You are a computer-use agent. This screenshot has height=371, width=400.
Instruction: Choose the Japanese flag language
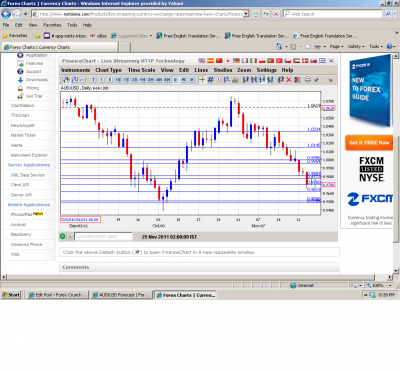tap(228, 61)
